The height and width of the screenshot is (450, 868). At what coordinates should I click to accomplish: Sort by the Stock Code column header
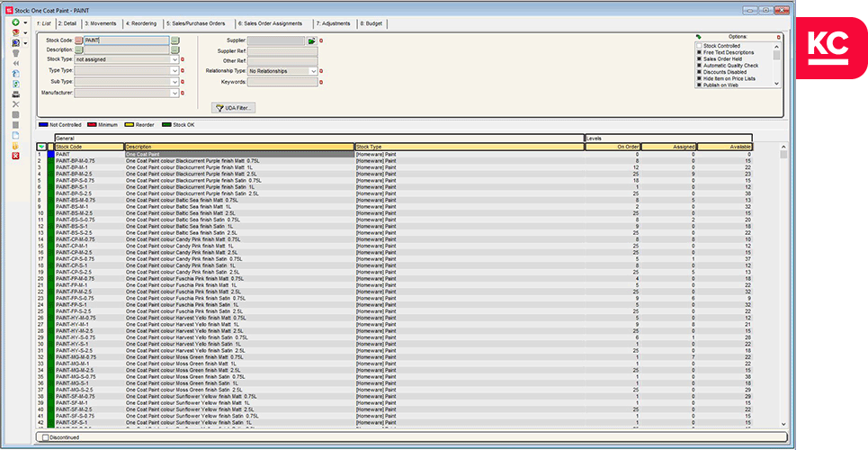click(89, 147)
